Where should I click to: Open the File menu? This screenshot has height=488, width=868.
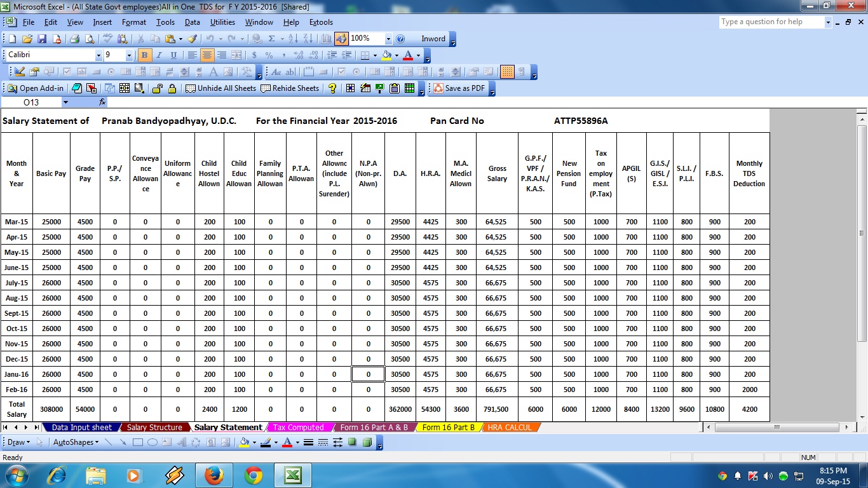(x=28, y=22)
